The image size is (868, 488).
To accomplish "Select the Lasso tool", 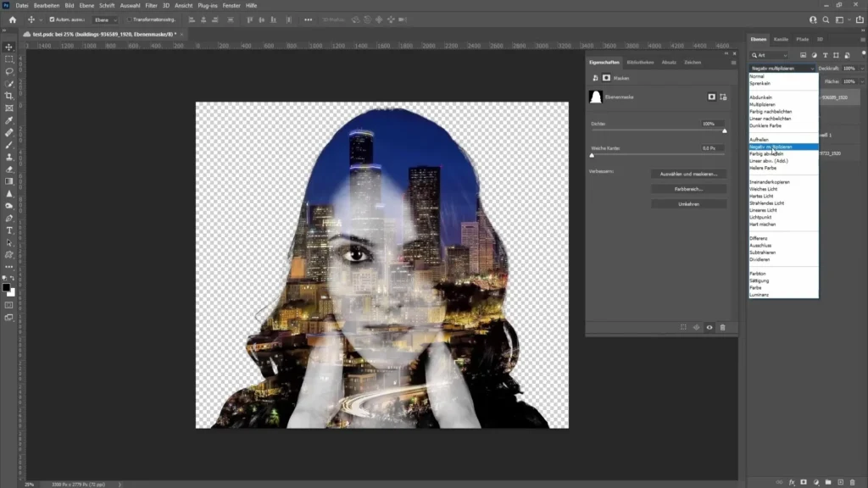I will tap(9, 71).
